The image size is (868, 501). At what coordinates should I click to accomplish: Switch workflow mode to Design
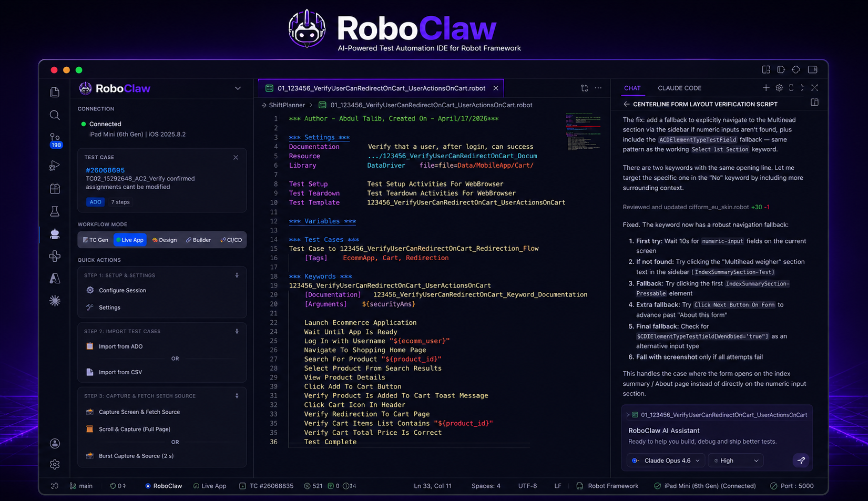[x=165, y=240]
